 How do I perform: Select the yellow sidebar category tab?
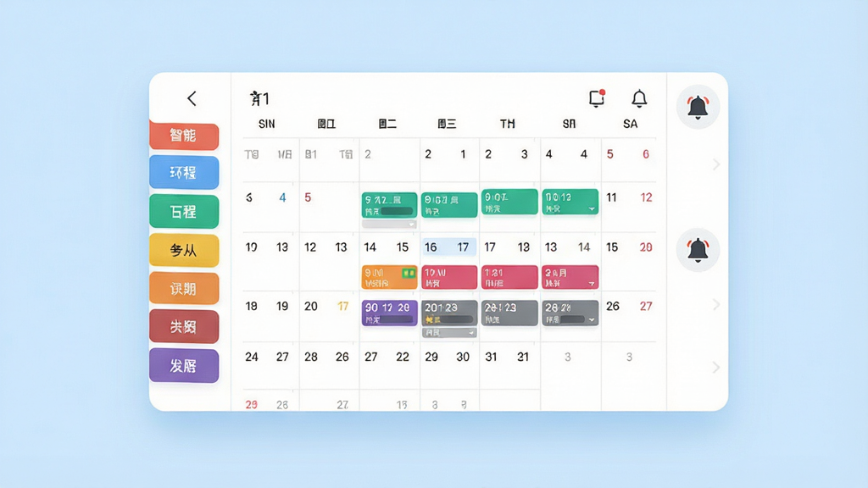coord(184,250)
